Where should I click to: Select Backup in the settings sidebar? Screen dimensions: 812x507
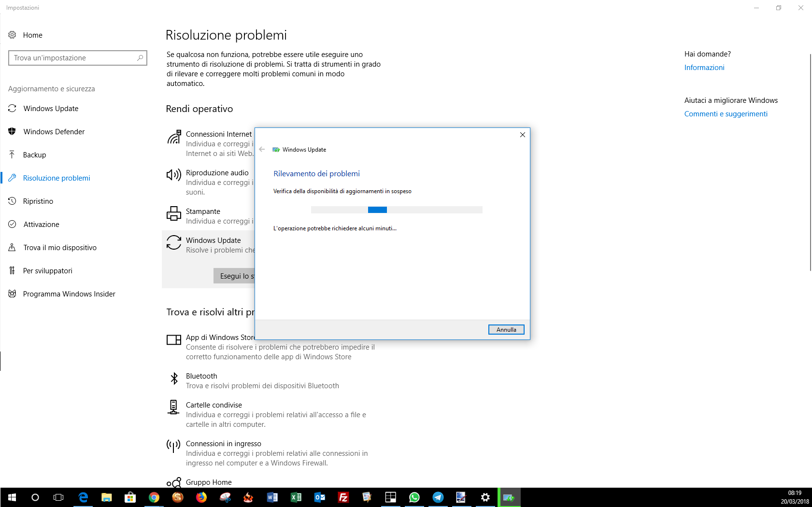34,155
